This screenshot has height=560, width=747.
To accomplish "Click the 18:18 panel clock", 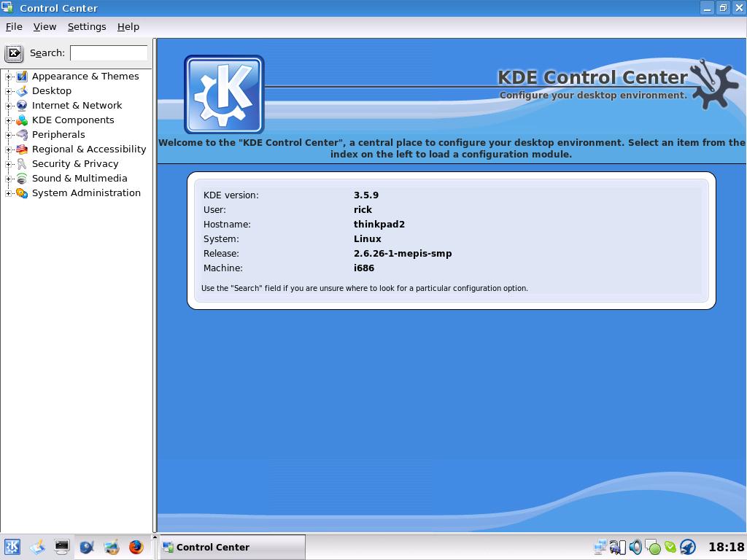I will click(x=726, y=547).
